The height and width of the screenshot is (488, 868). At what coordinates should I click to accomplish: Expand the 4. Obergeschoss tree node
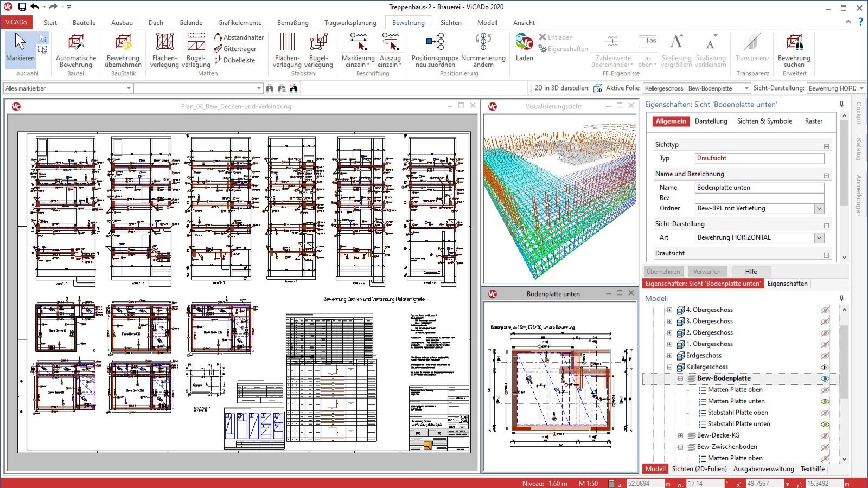669,310
